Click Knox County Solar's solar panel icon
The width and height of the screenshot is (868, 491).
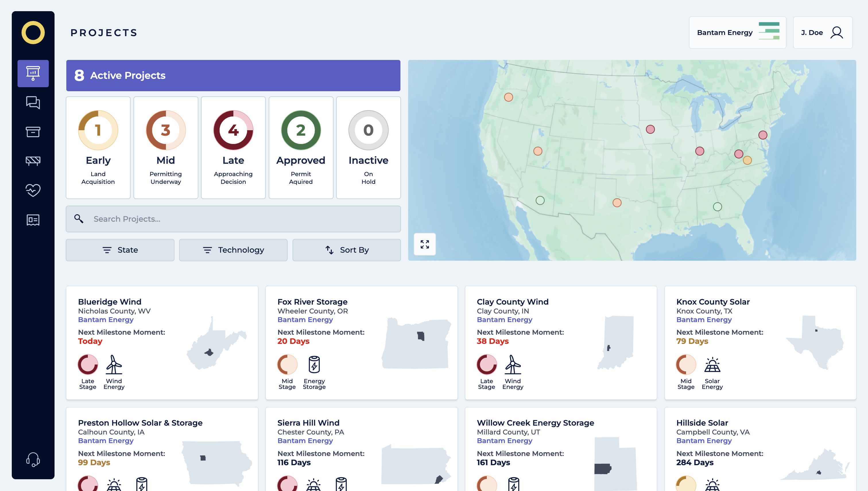point(712,365)
